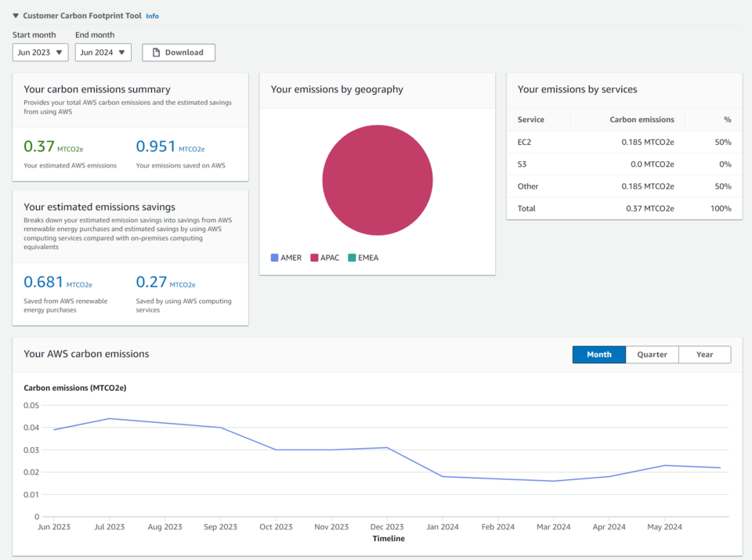Click the APAC pie chart
The width and height of the screenshot is (752, 560).
coord(378,180)
